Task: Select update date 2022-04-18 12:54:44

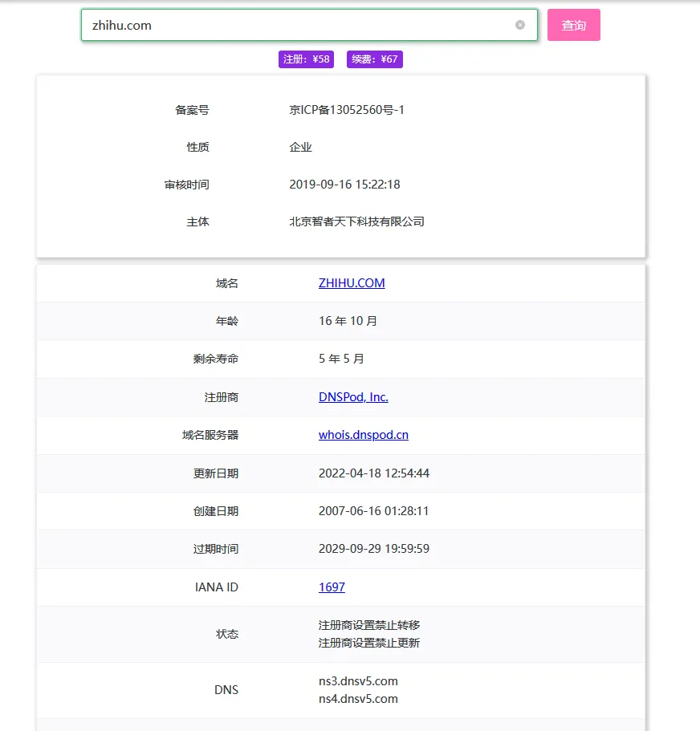Action: click(374, 473)
